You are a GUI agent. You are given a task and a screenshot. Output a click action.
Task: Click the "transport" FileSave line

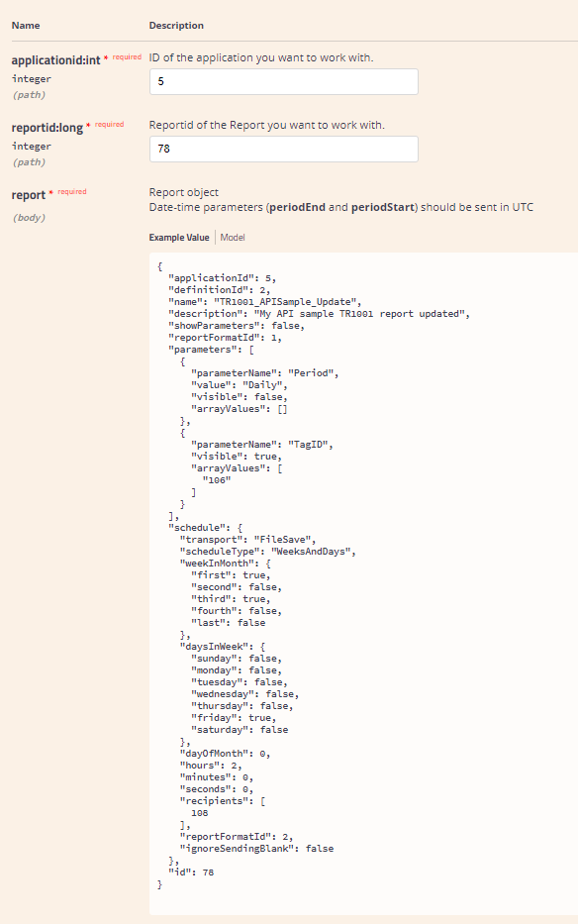coord(248,540)
